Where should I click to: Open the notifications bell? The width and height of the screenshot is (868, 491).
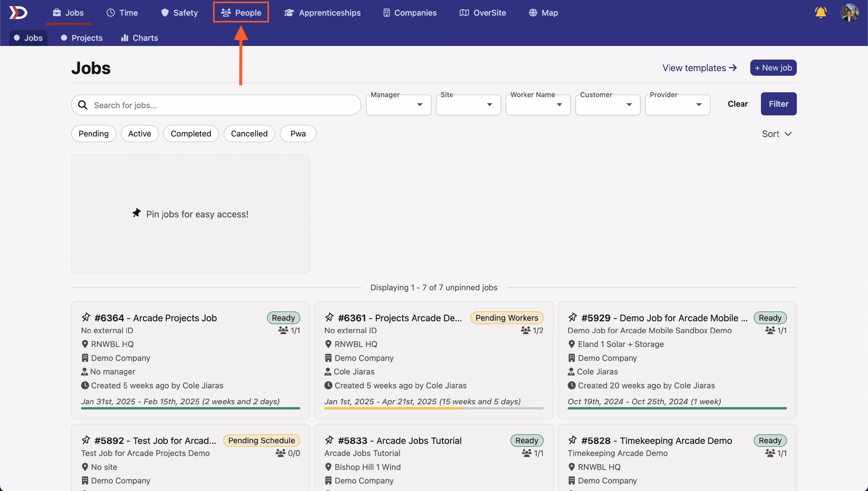(821, 12)
